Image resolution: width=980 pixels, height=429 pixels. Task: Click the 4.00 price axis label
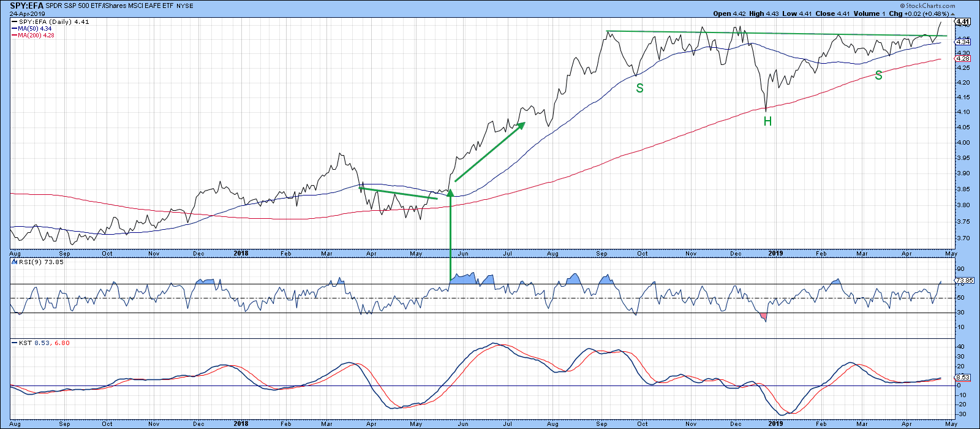(x=963, y=143)
